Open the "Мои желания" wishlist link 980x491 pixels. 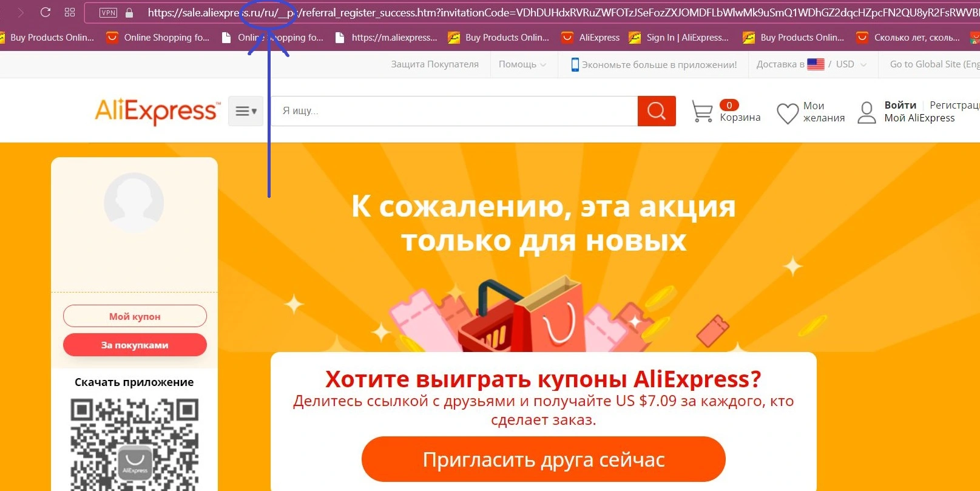(823, 112)
